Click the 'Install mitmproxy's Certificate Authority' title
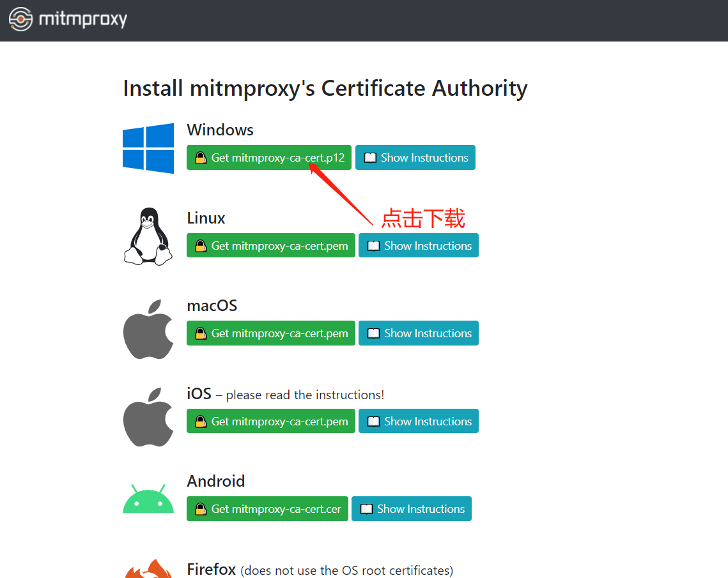Viewport: 728px width, 578px height. click(325, 88)
